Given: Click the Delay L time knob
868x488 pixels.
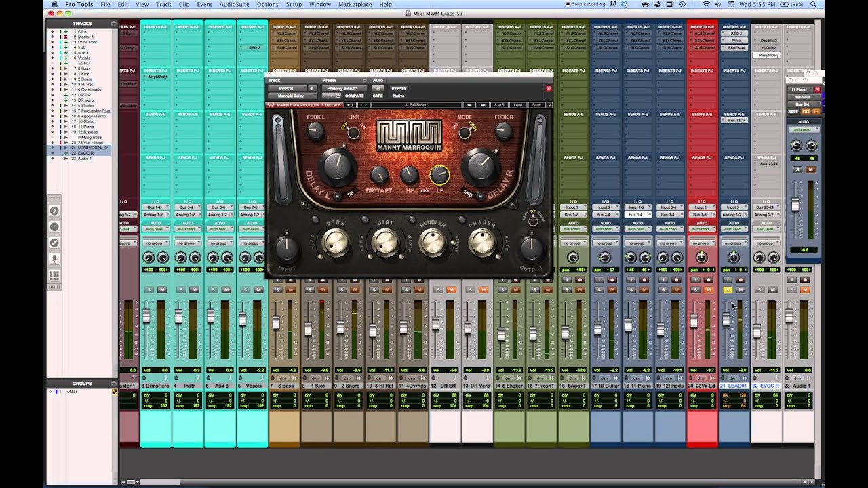Looking at the screenshot, I should [x=336, y=166].
